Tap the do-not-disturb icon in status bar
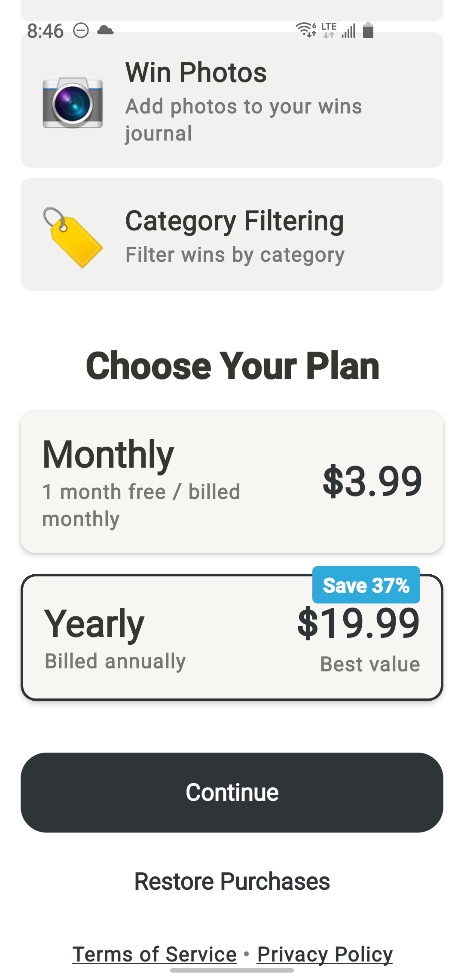Image resolution: width=464 pixels, height=980 pixels. pos(81,31)
